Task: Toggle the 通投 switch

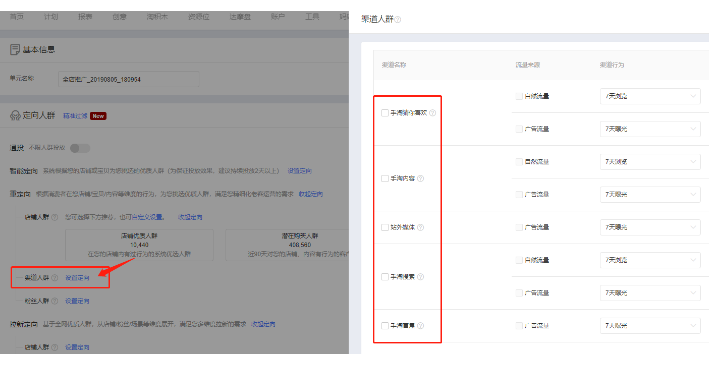Action: [80, 148]
